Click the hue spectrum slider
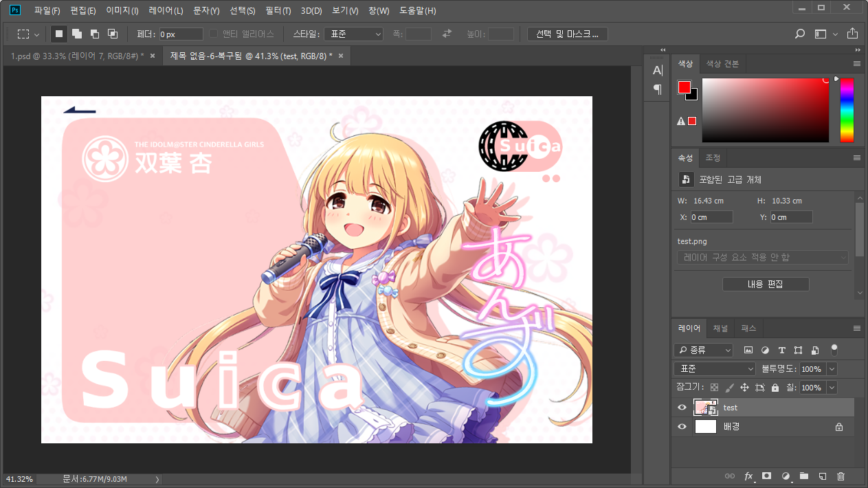Image resolution: width=868 pixels, height=488 pixels. click(847, 110)
